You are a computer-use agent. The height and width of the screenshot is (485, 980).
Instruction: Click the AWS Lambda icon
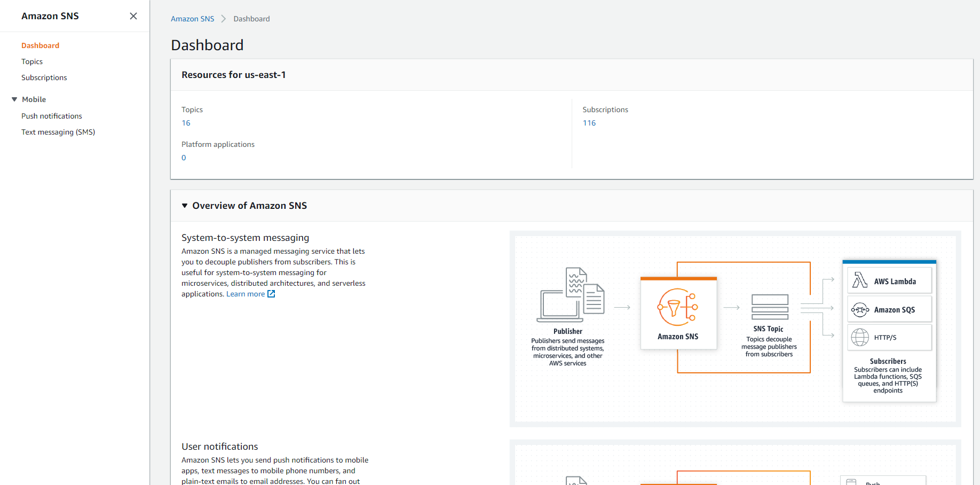pos(860,280)
